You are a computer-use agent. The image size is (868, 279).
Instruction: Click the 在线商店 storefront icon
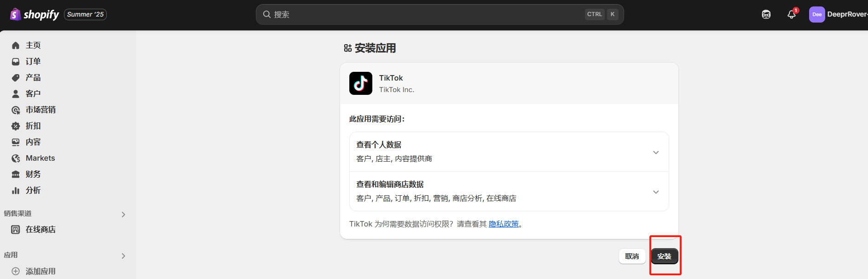(16, 229)
